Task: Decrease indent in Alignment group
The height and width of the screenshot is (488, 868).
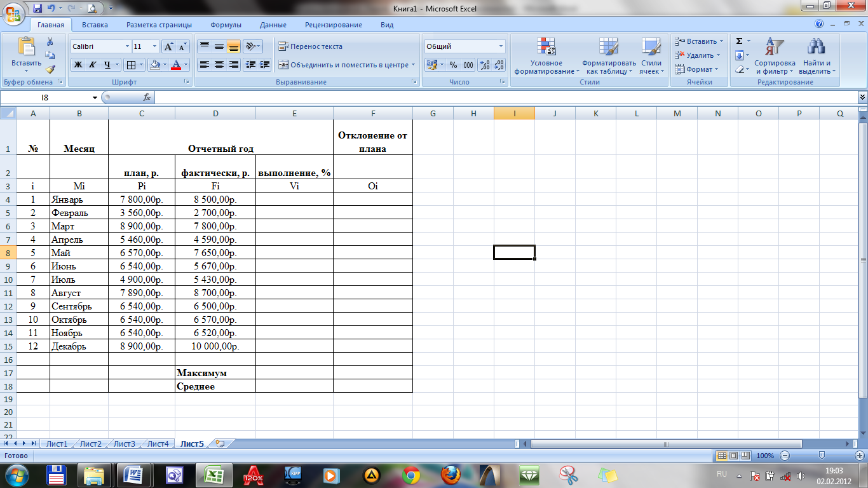Action: (250, 65)
